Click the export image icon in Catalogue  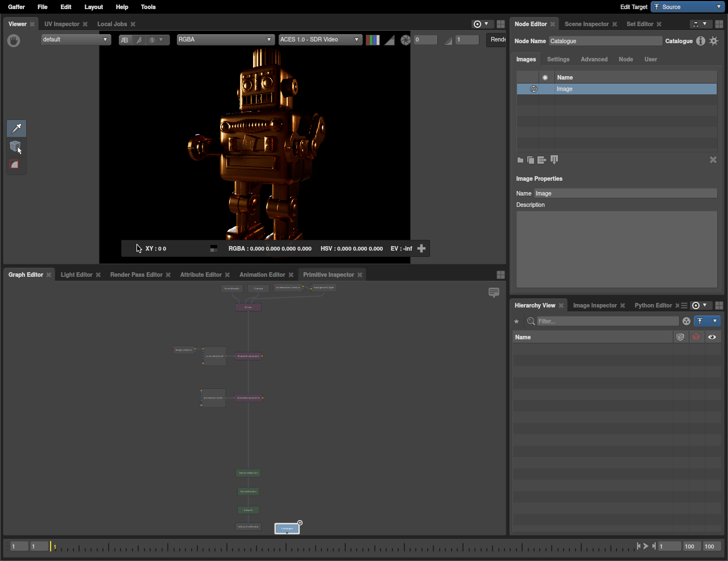click(x=541, y=160)
